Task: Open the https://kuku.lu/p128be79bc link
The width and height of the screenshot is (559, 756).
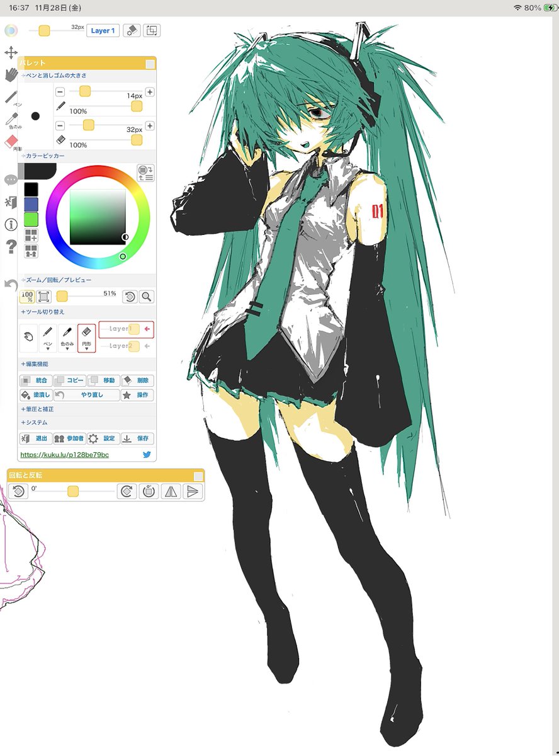Action: [x=65, y=454]
